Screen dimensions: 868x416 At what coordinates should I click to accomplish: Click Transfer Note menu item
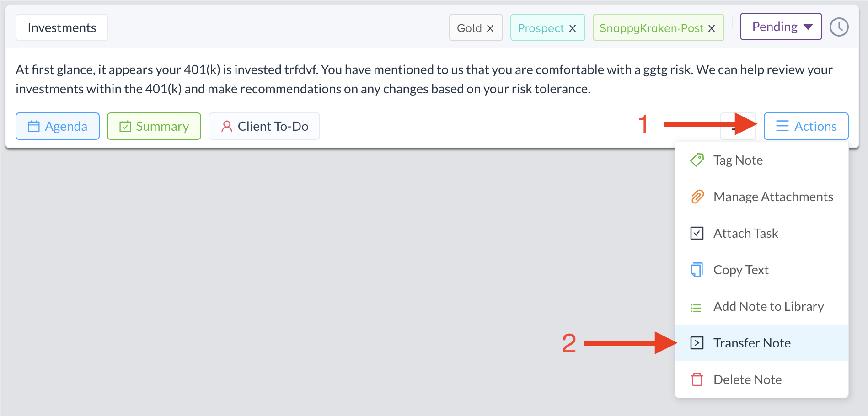(x=752, y=343)
